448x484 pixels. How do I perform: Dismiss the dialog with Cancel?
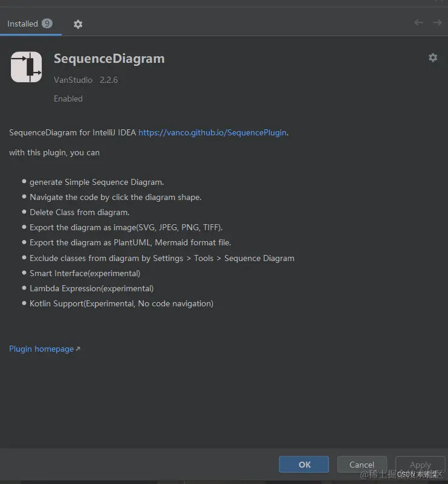362,464
